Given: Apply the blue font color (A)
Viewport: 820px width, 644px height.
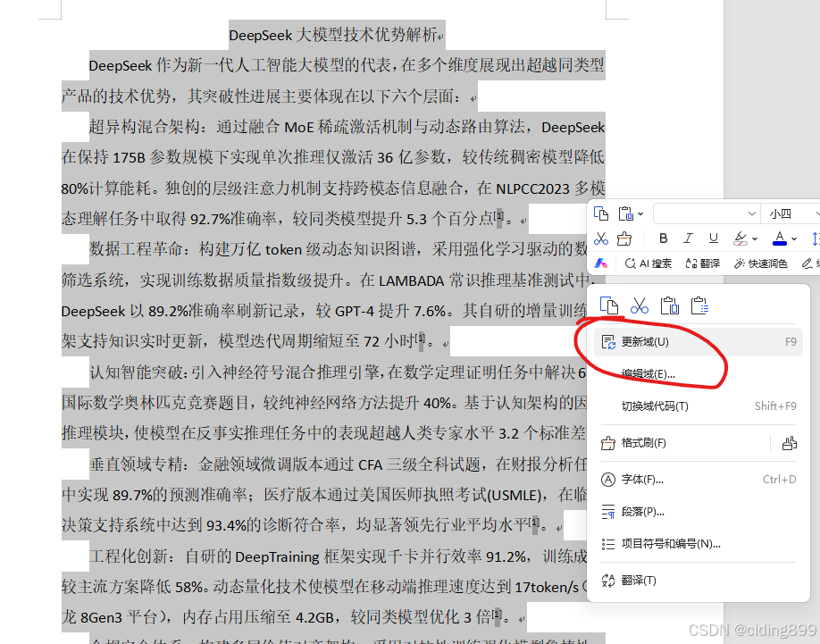Looking at the screenshot, I should (780, 238).
